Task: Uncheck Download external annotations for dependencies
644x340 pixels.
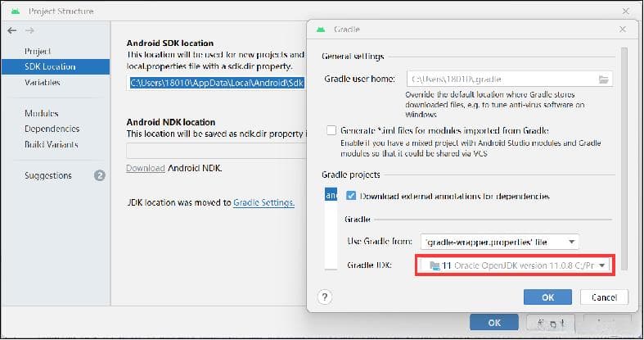Action: tap(351, 196)
